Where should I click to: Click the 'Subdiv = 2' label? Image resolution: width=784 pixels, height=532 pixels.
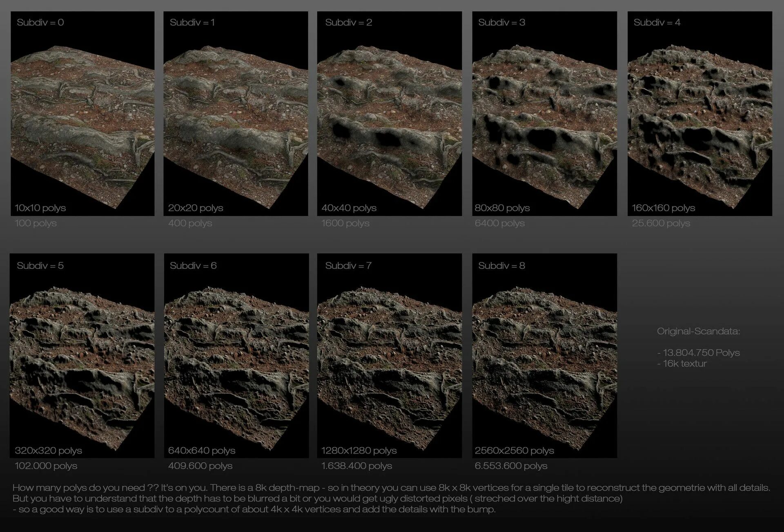[x=349, y=22]
